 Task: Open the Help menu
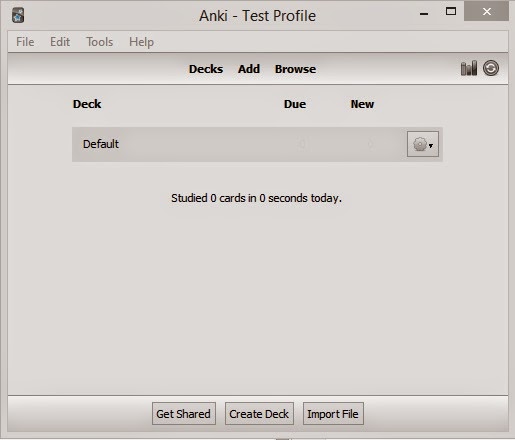141,42
